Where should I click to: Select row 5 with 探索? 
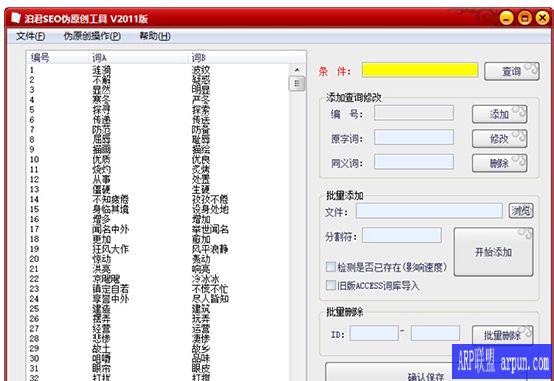point(158,110)
